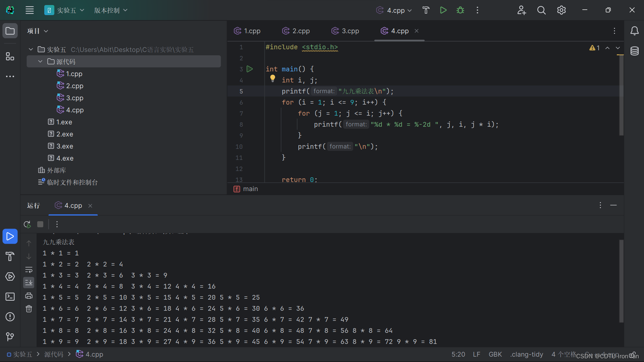Click the run console vertical scrollbar
Viewport: 644px width, 362px height.
621,281
